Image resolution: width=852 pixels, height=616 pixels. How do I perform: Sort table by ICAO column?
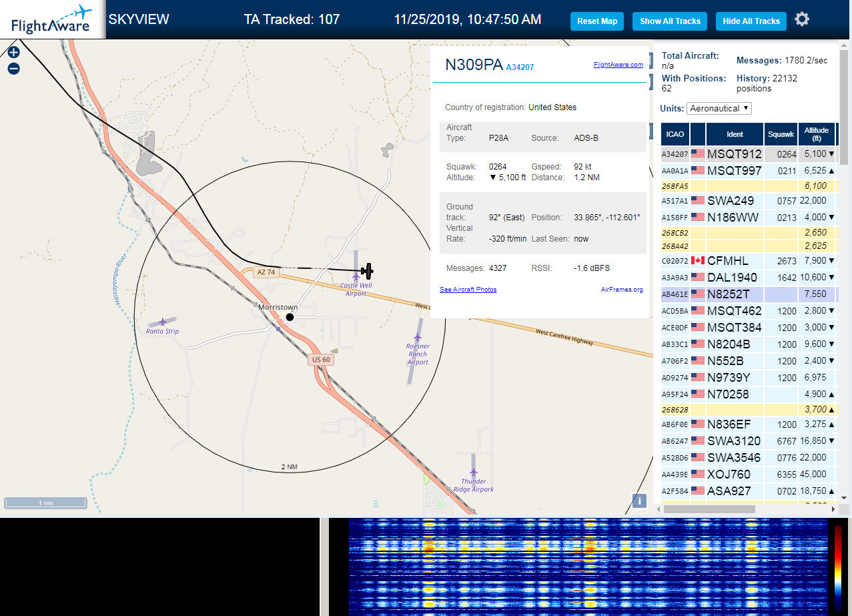(x=675, y=134)
